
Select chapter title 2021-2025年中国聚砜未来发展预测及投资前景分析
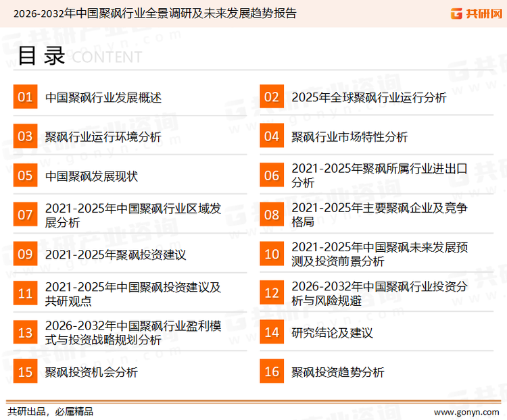(x=380, y=254)
